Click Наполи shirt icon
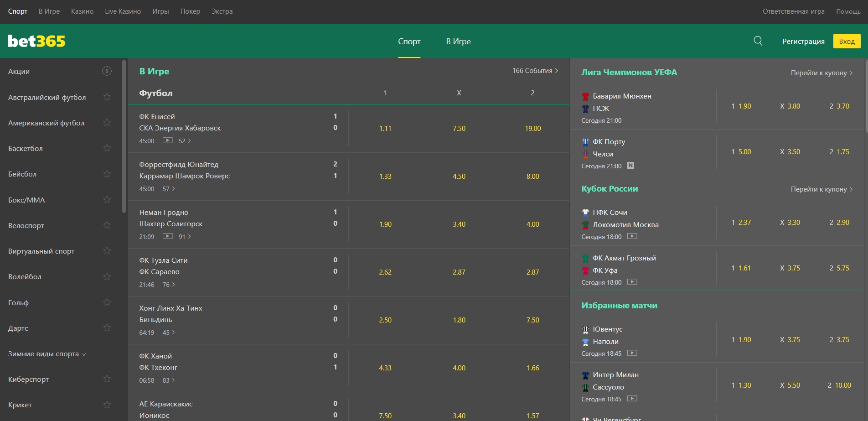 tap(585, 342)
